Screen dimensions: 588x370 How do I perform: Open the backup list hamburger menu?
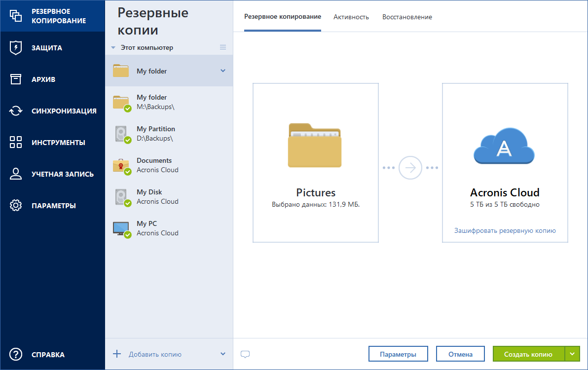click(223, 47)
